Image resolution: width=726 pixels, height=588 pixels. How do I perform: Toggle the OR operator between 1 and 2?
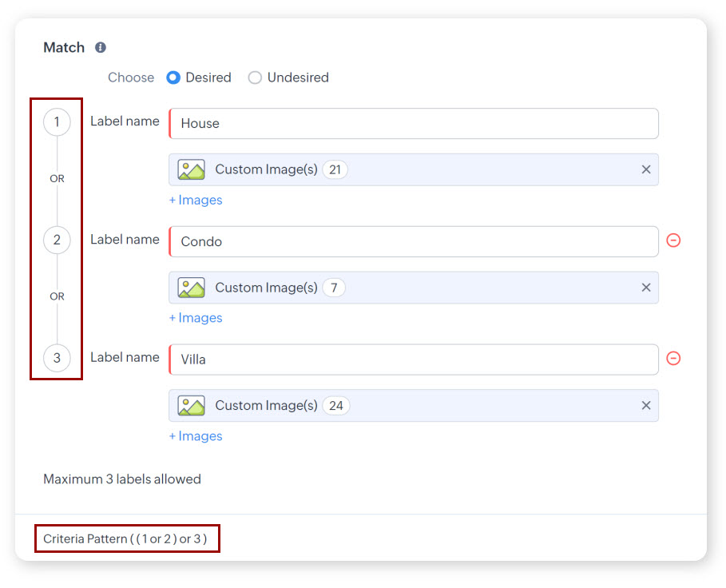tap(57, 179)
